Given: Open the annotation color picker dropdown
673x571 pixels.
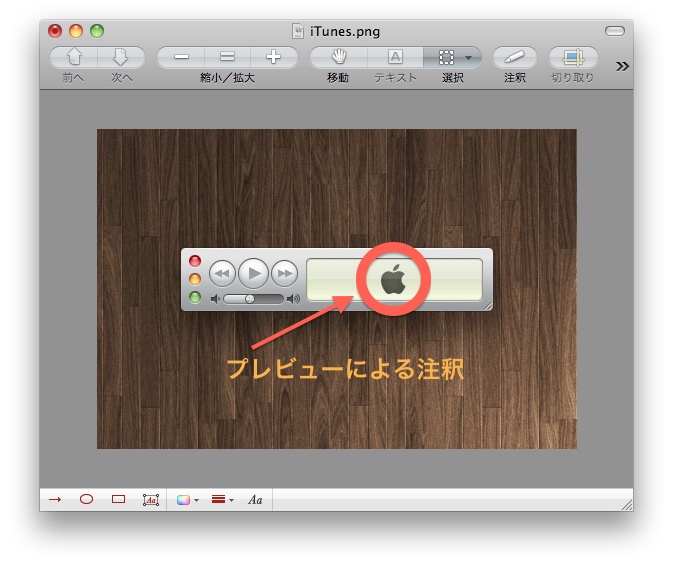Looking at the screenshot, I should click(188, 500).
